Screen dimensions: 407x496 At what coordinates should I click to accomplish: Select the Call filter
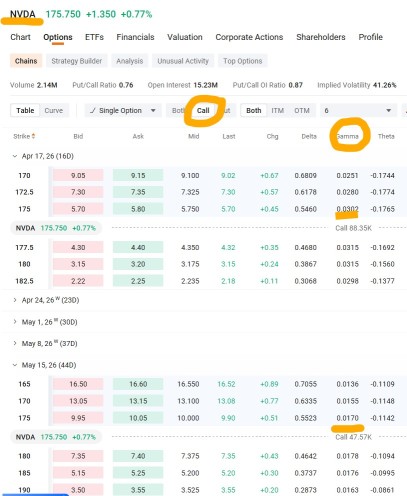[x=203, y=110]
